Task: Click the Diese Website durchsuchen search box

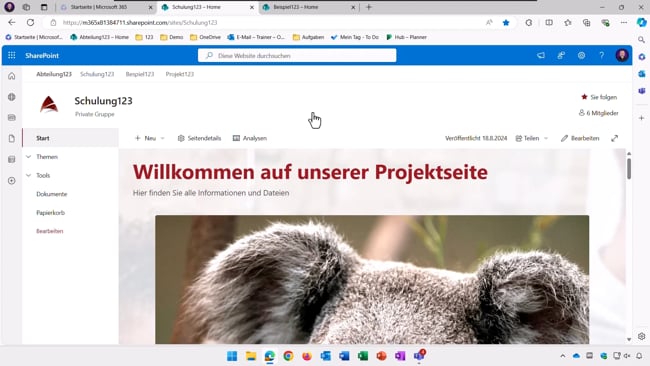Action: [x=297, y=55]
